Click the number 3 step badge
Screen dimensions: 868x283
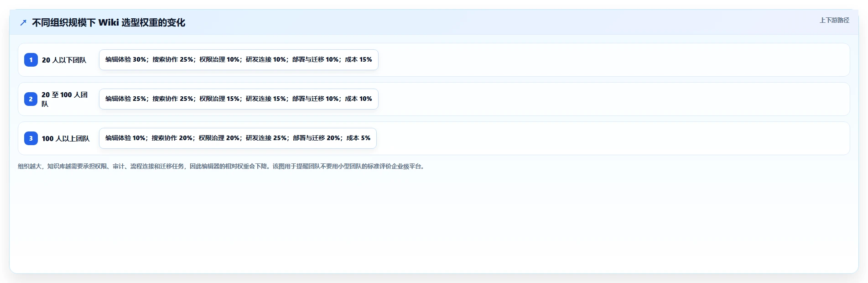tap(31, 138)
